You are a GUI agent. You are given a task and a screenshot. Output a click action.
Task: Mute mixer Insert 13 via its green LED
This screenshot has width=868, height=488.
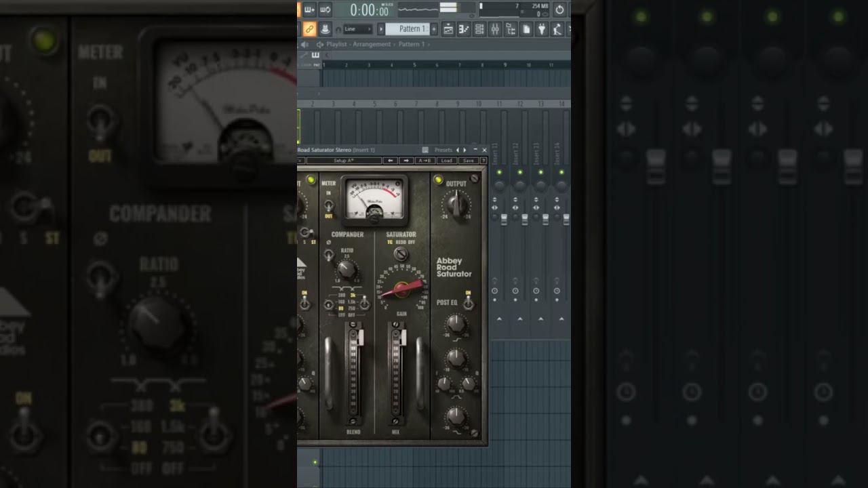point(540,173)
